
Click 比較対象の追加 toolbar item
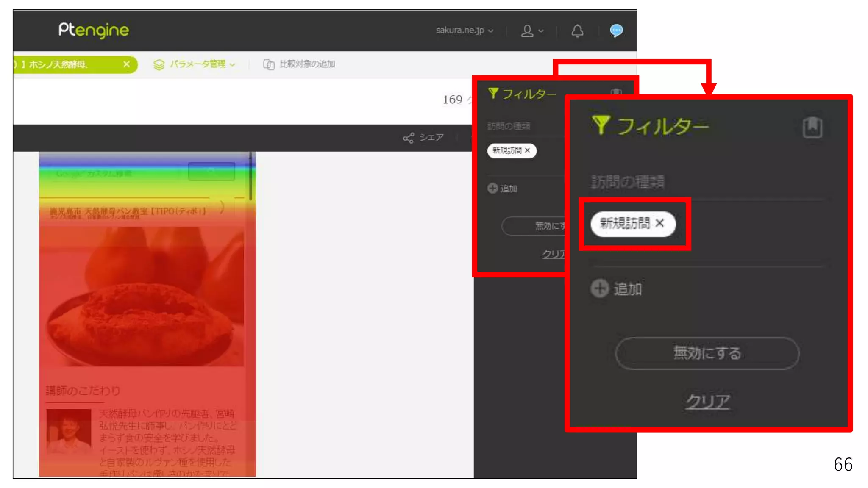click(299, 64)
